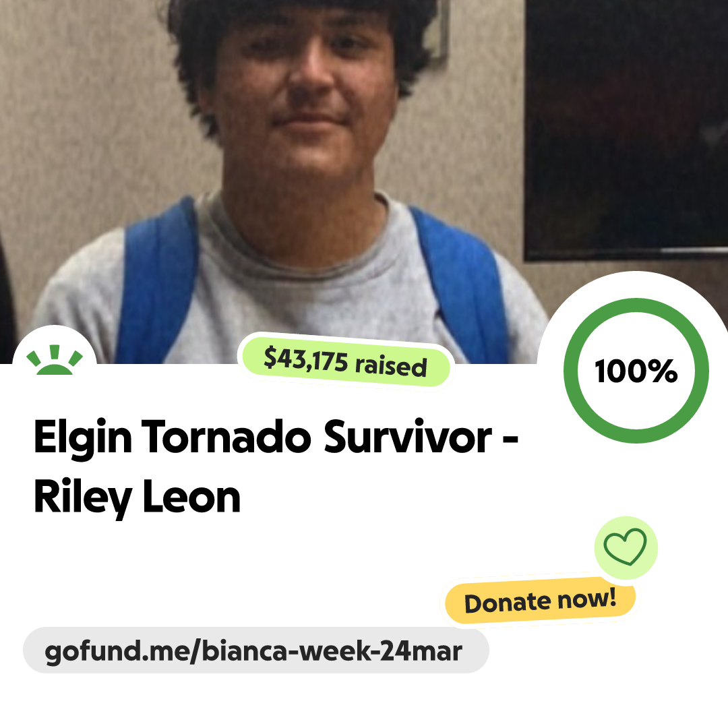Image resolution: width=728 pixels, height=728 pixels.
Task: Select the "100%" text inside the circle
Action: pyautogui.click(x=636, y=371)
